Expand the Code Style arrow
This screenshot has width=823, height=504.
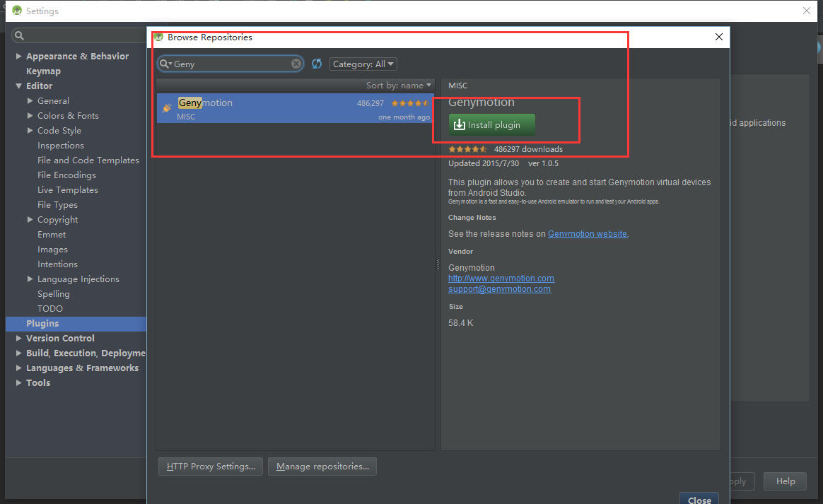pyautogui.click(x=30, y=130)
